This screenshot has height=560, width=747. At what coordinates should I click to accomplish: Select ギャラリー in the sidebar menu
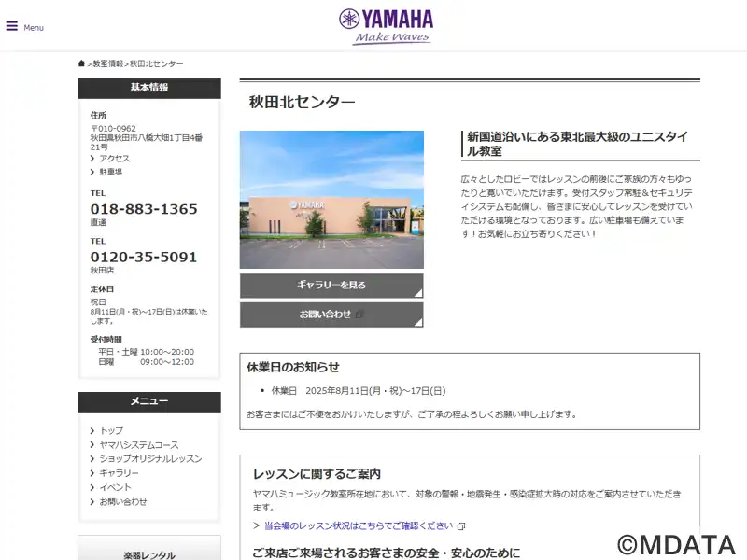tap(119, 473)
